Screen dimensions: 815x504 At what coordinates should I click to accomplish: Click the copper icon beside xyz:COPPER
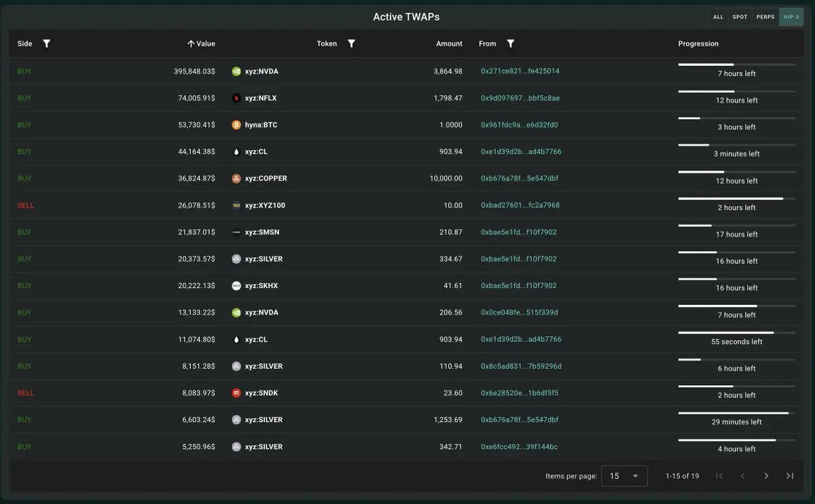click(x=236, y=179)
